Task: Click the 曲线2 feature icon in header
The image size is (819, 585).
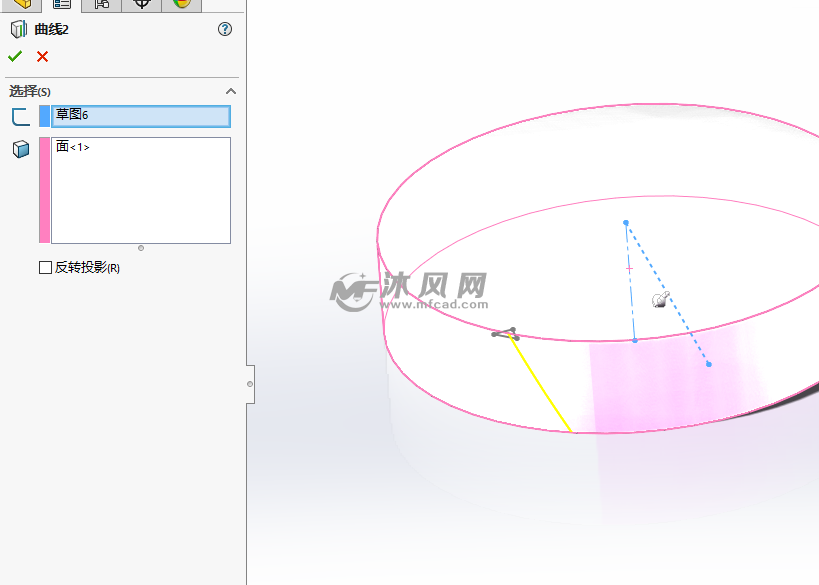Action: point(19,29)
